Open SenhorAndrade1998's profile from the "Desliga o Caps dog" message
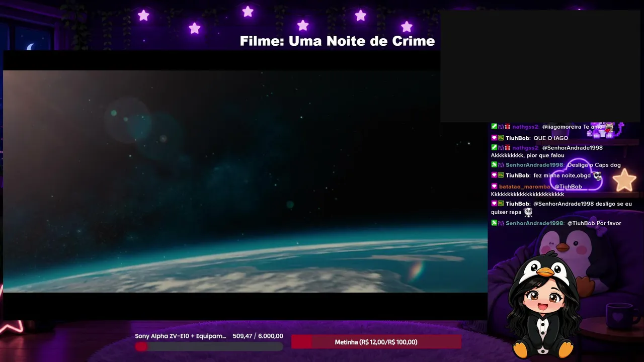Screen dimensions: 644x362 (x=535, y=165)
